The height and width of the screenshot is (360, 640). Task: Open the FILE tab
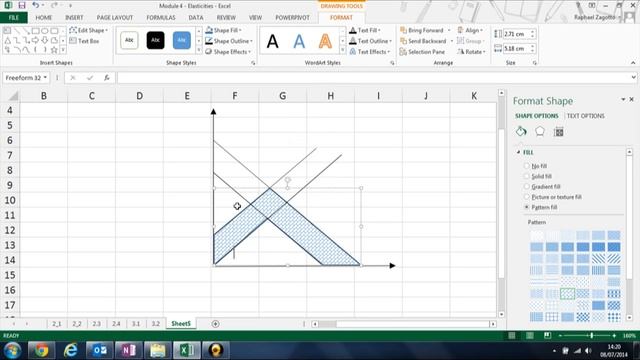point(14,18)
